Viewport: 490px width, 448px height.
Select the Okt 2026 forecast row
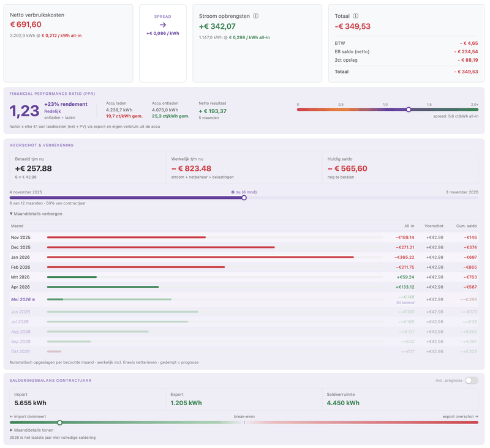pyautogui.click(x=244, y=351)
